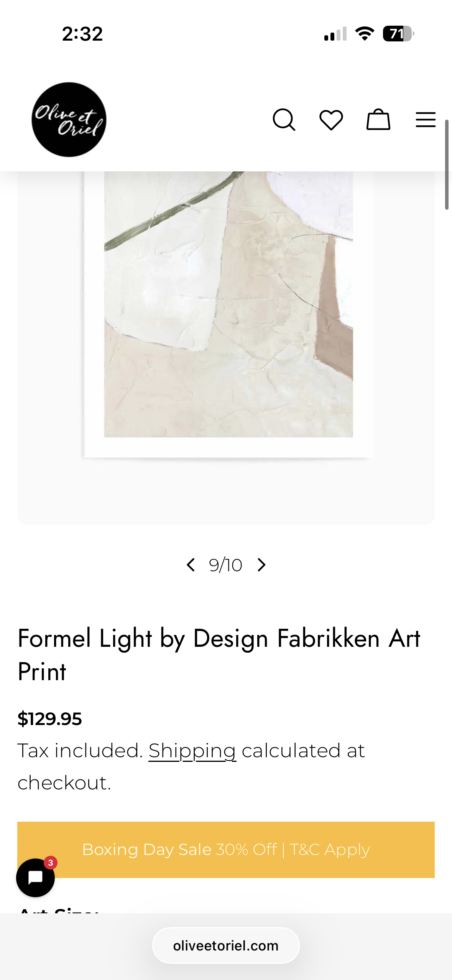
Task: Tap the Wi-Fi status icon
Action: coord(365,34)
